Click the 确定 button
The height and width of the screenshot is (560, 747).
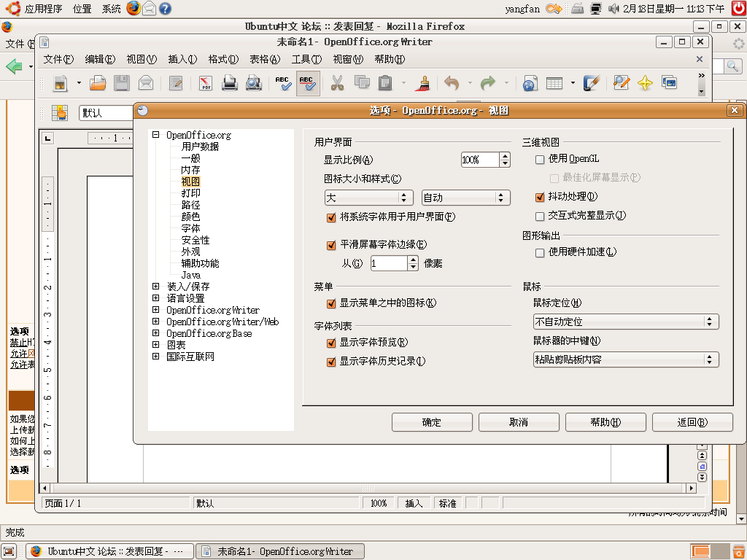432,422
